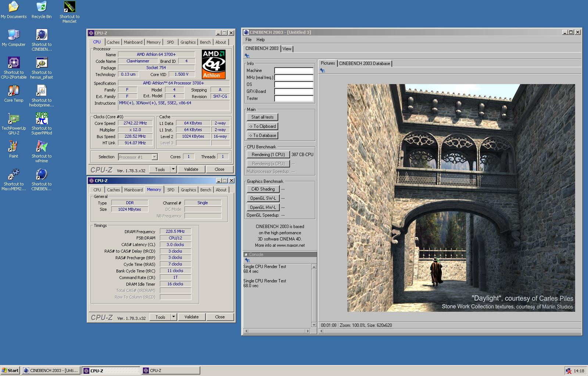The height and width of the screenshot is (376, 588).
Task: Select Shortcut to CPU-ZPortable icon
Action: tap(14, 68)
